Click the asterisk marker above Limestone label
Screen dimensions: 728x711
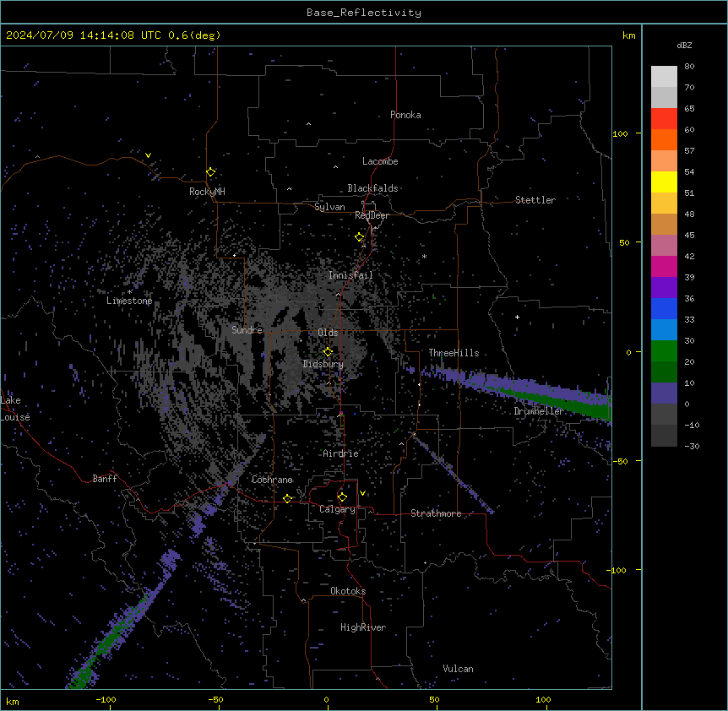click(x=129, y=292)
